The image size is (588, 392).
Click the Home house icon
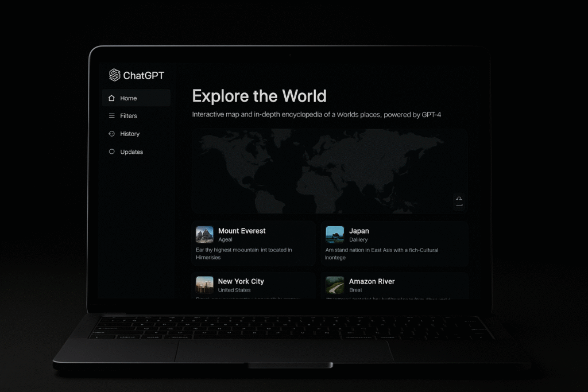111,98
